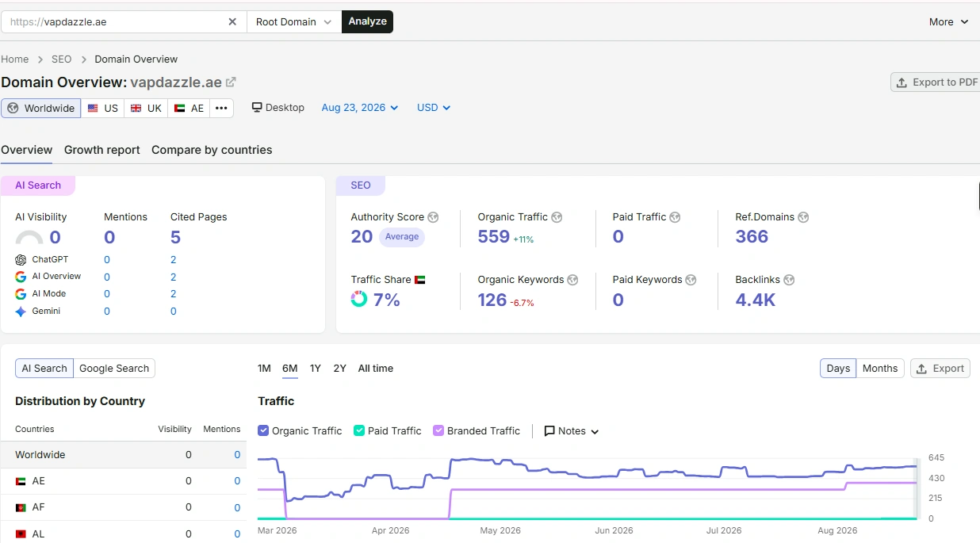
Task: Click the Average authority badge
Action: click(x=402, y=236)
